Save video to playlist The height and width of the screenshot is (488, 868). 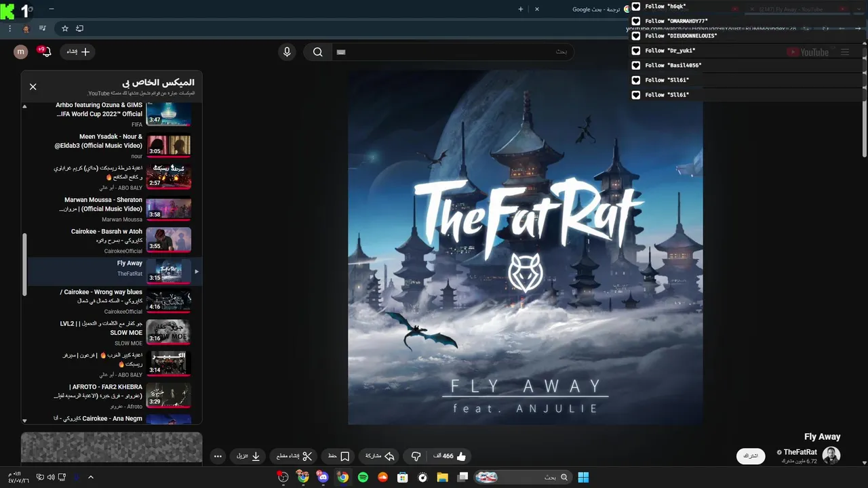(338, 456)
